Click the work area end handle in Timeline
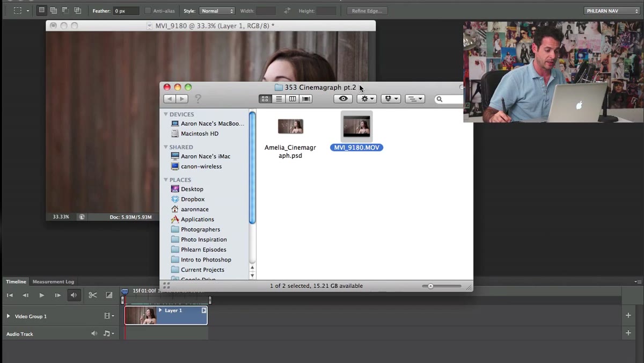This screenshot has height=363, width=644. (x=210, y=300)
